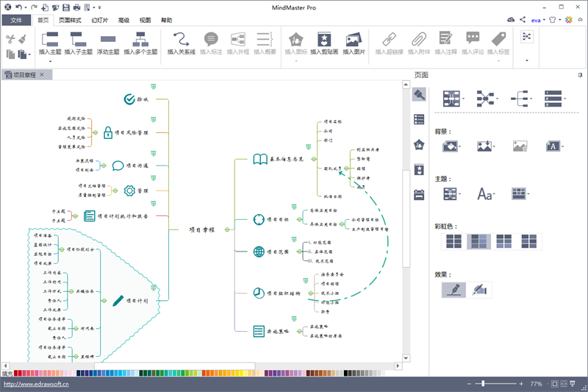Click zoom out minus button
Viewport: 588px width, 392px height.
click(469, 384)
